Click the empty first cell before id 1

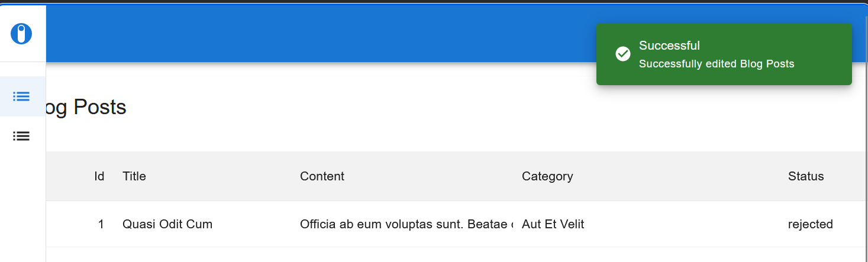(x=67, y=224)
